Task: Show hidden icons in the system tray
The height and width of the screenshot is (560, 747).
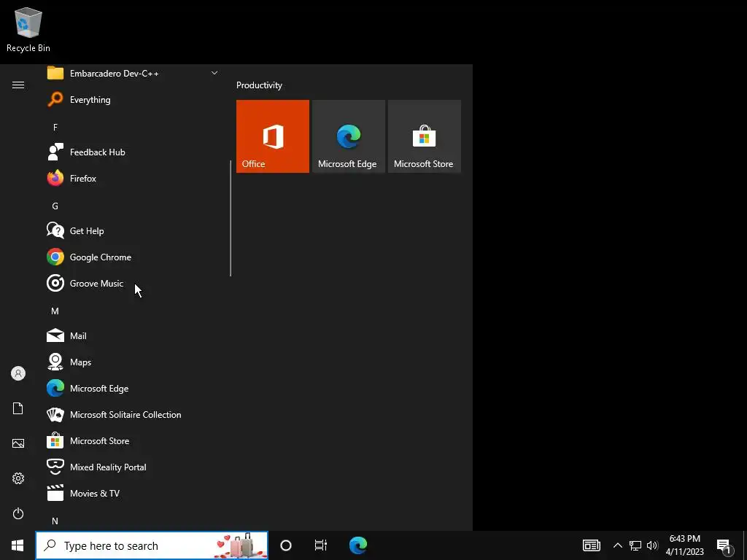Action: click(617, 545)
